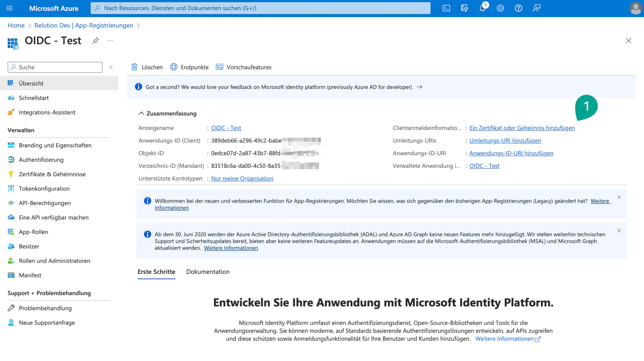Image resolution: width=644 pixels, height=361 pixels.
Task: Open the Endpunkte toolbar button
Action: pyautogui.click(x=189, y=67)
